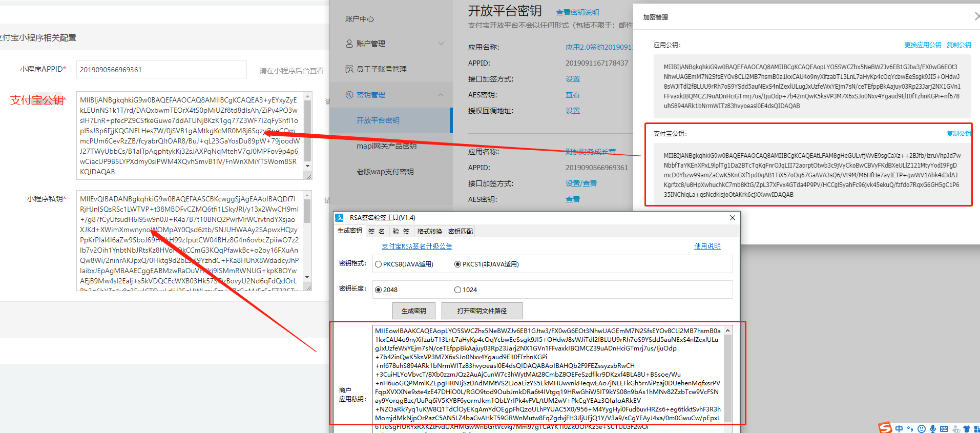Open the emoji smiley panel in Sogou bar
This screenshot has height=433, width=980.
pyautogui.click(x=922, y=429)
